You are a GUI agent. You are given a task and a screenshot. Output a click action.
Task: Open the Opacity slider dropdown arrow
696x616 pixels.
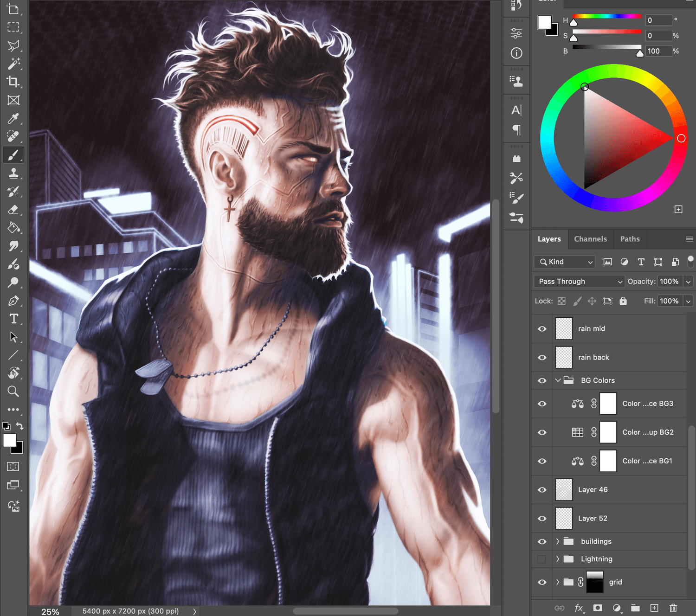tap(689, 282)
